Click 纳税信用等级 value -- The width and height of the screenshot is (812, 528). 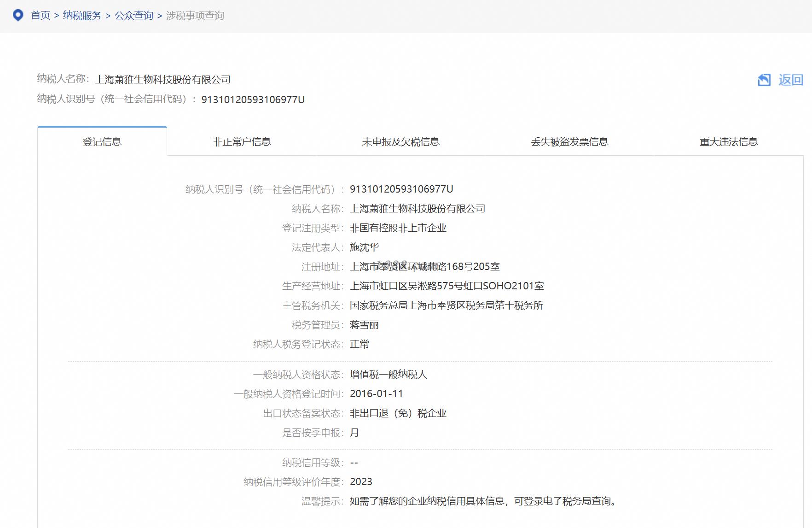tap(354, 463)
